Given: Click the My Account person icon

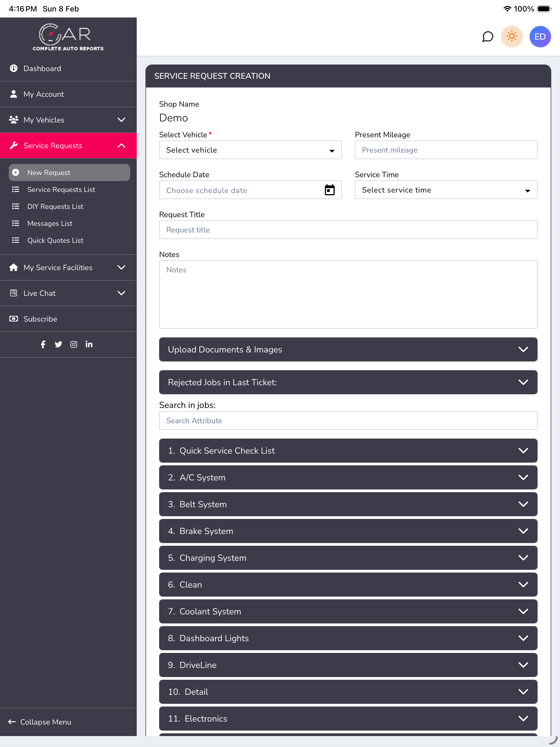Looking at the screenshot, I should (x=13, y=94).
